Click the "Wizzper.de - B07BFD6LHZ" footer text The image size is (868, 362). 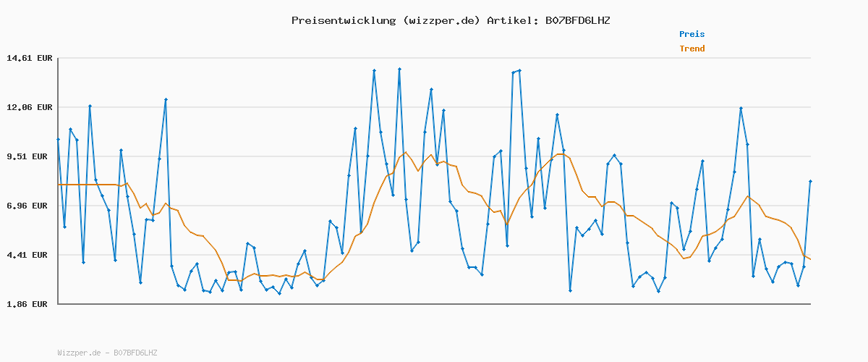(107, 353)
